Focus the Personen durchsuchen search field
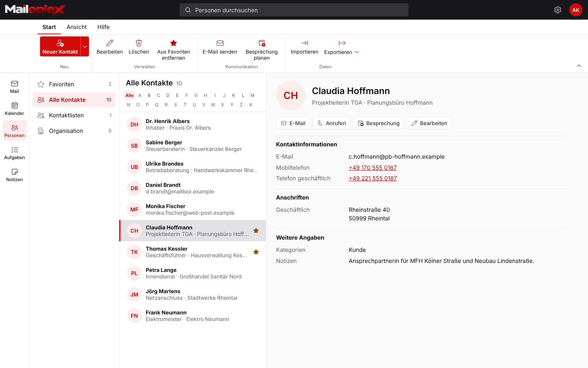588x368 pixels. pos(294,10)
